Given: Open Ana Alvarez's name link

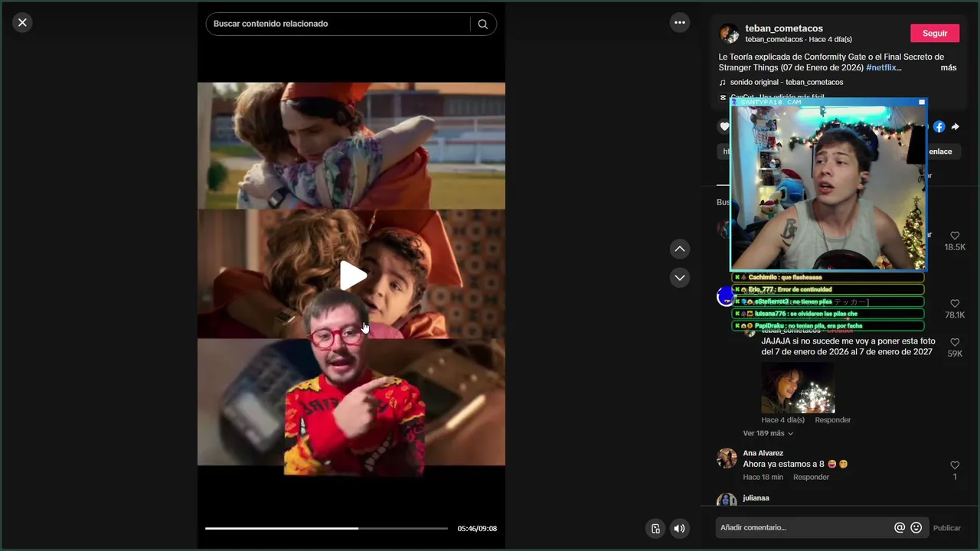Looking at the screenshot, I should 763,453.
